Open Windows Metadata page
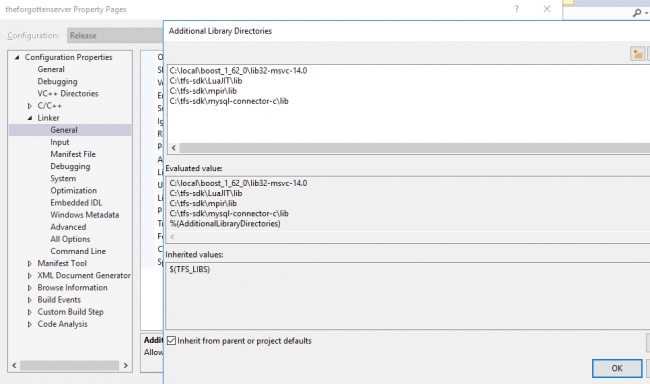The height and width of the screenshot is (384, 650). click(x=85, y=215)
